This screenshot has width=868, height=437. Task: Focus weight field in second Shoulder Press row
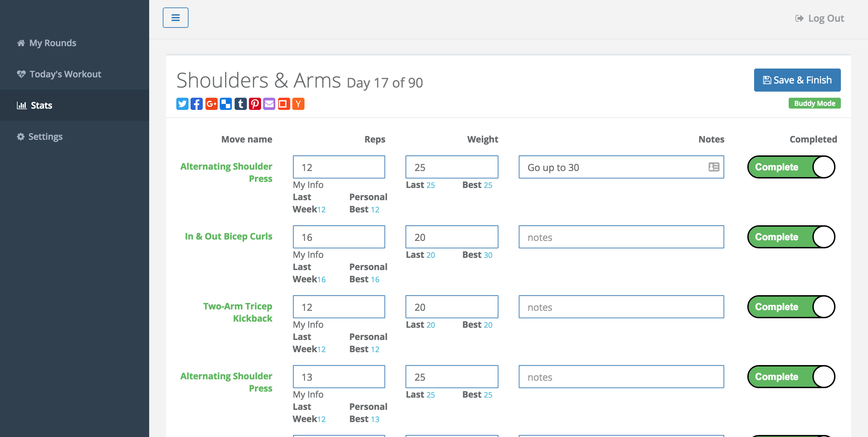[x=452, y=377]
